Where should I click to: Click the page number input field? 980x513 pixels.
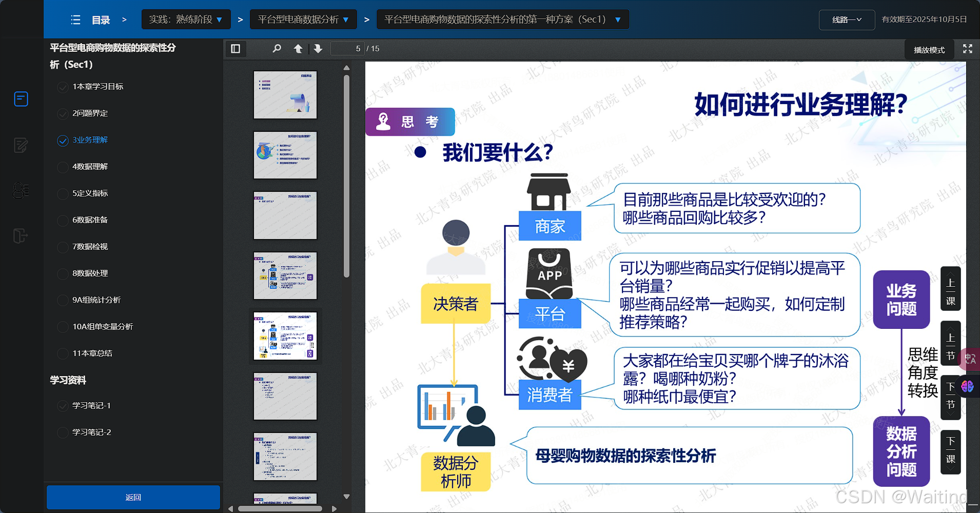(x=347, y=49)
